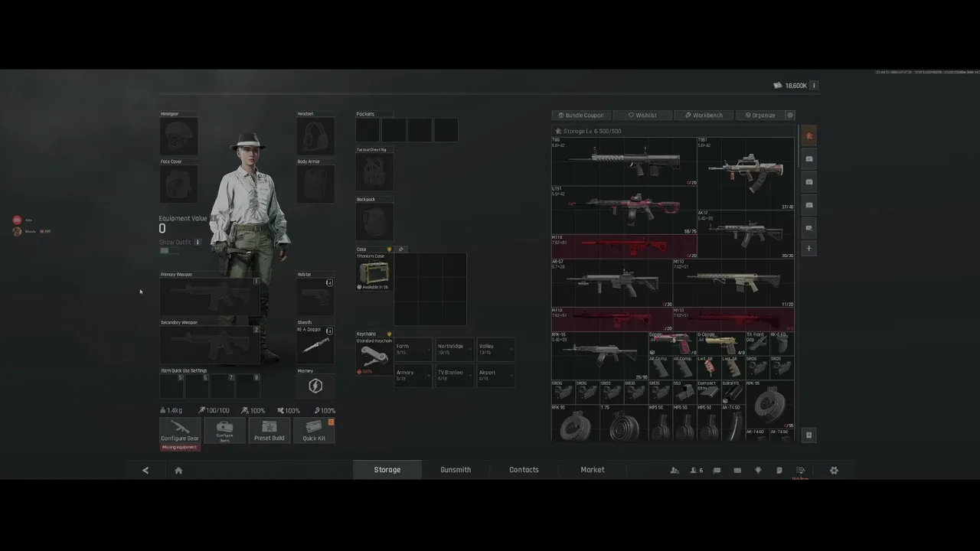Viewport: 980px width, 551px height.
Task: Click quick use slot number 8
Action: tap(248, 386)
